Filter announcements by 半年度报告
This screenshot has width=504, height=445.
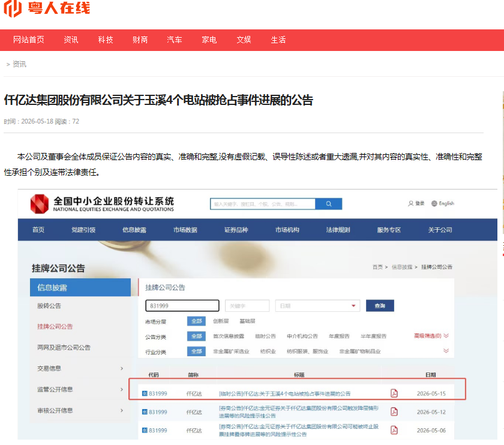[x=373, y=336]
